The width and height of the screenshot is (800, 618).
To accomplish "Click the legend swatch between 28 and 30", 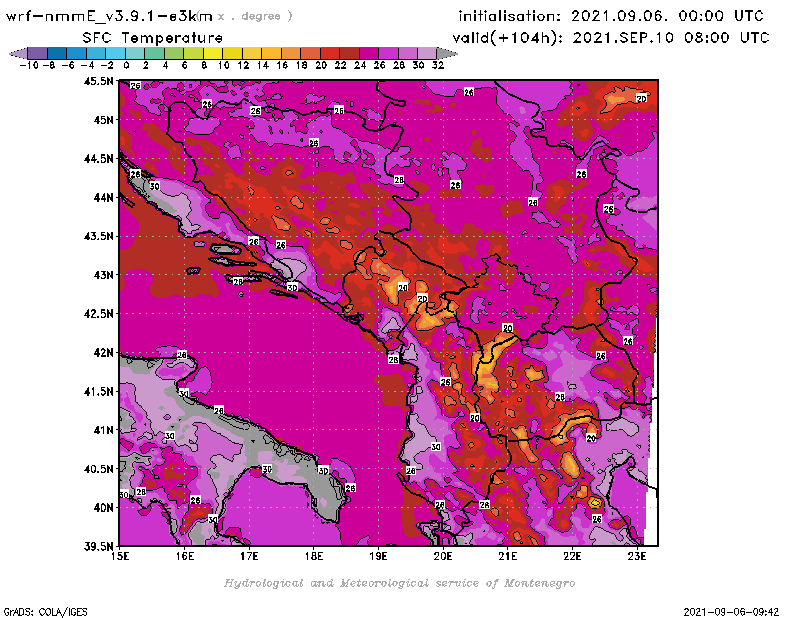I will pyautogui.click(x=408, y=53).
